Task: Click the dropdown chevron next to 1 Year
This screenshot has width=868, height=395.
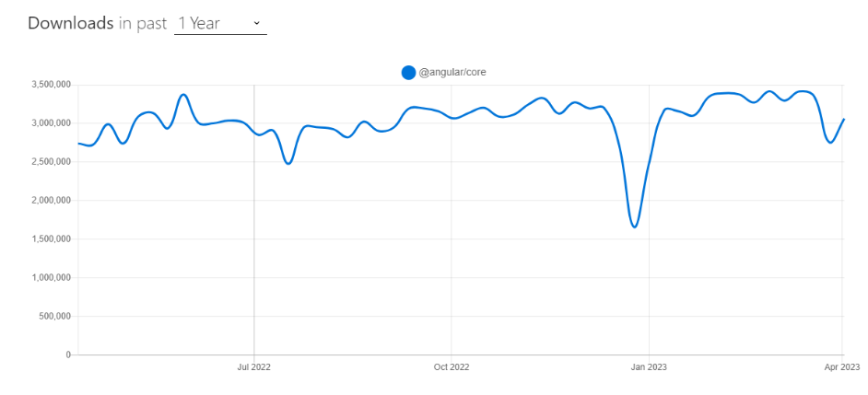Action: tap(256, 23)
